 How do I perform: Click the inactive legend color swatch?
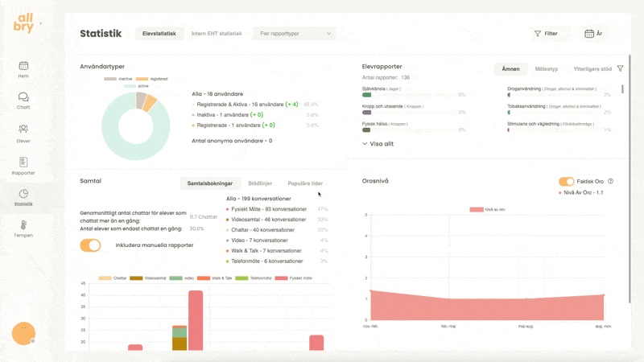pyautogui.click(x=109, y=79)
